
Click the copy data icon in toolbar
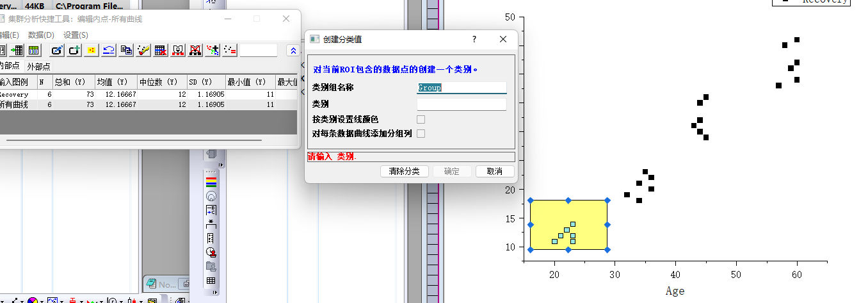click(127, 50)
